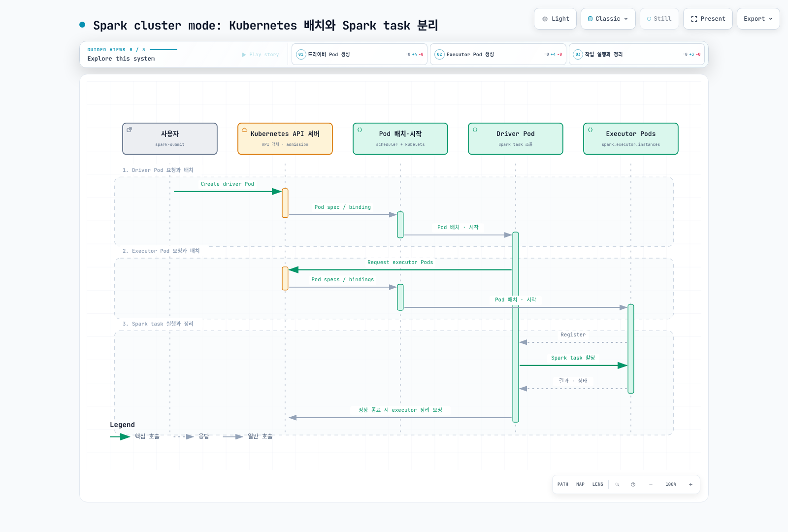Click Play story button
The image size is (788, 532).
pos(261,55)
